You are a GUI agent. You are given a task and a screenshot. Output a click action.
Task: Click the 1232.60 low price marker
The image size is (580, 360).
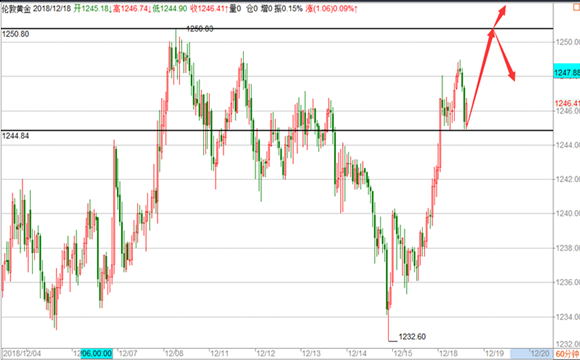(x=412, y=337)
